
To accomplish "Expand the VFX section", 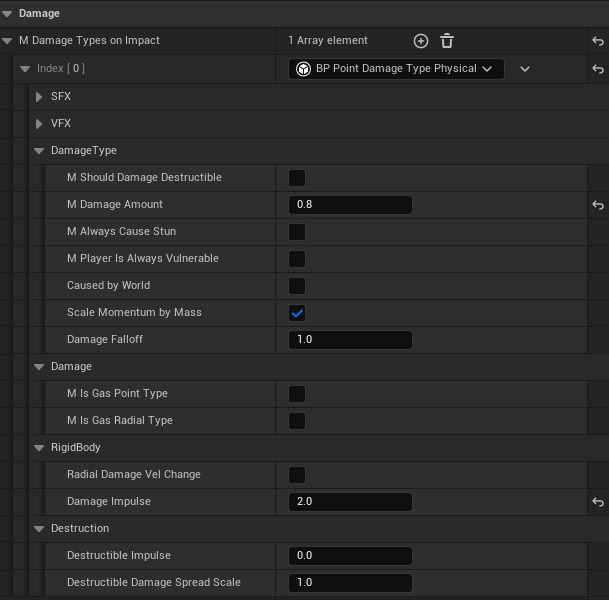I will click(x=39, y=124).
